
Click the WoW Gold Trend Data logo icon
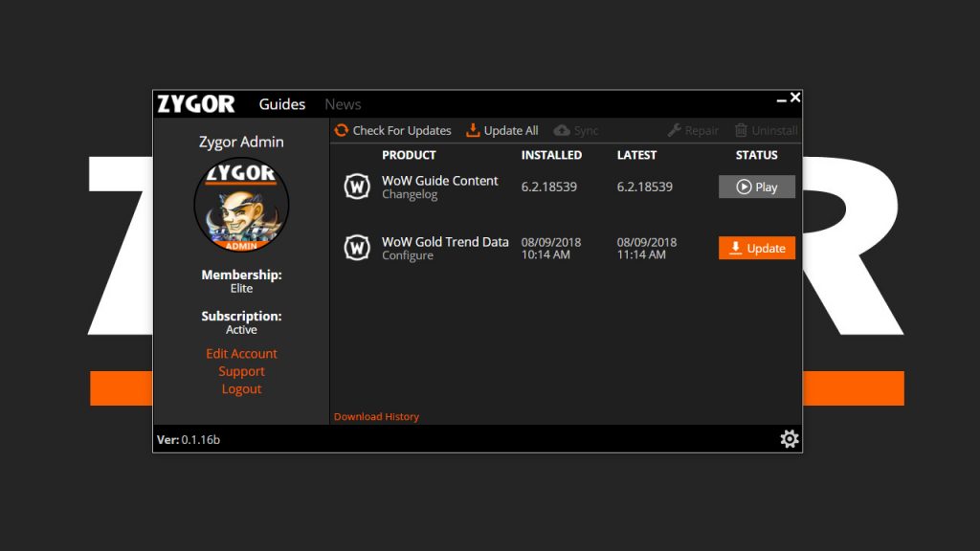pos(357,248)
